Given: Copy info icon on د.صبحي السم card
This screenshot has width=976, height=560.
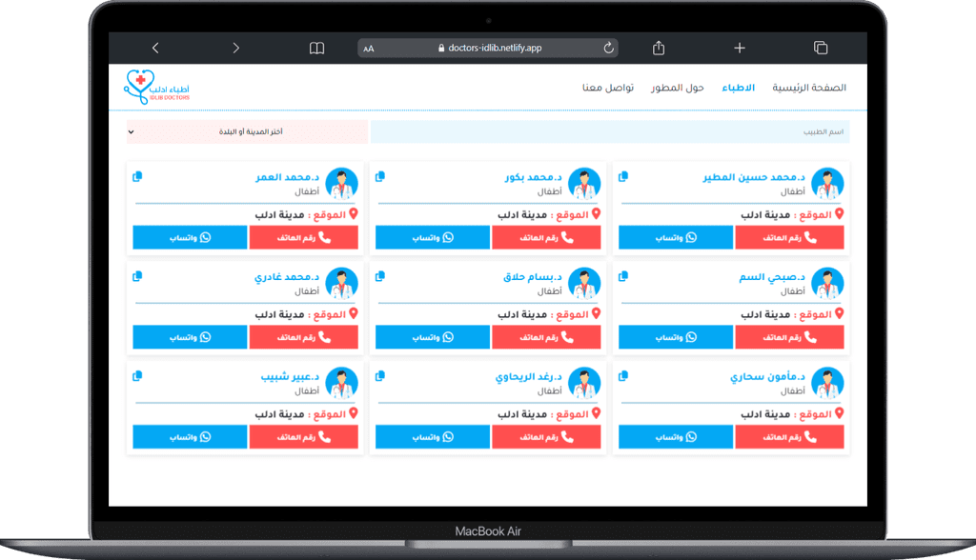Looking at the screenshot, I should tap(623, 276).
